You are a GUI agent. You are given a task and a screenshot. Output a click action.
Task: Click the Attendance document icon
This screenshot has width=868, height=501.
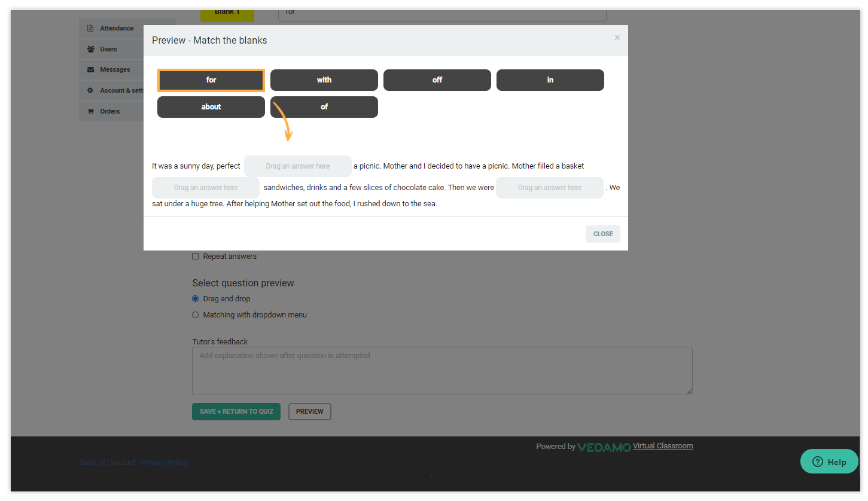91,28
